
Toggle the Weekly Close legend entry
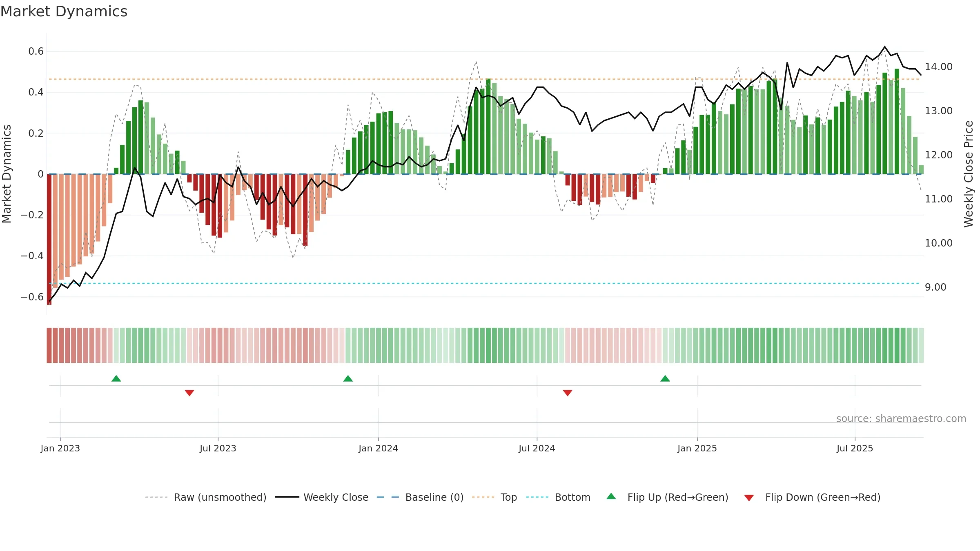point(321,497)
